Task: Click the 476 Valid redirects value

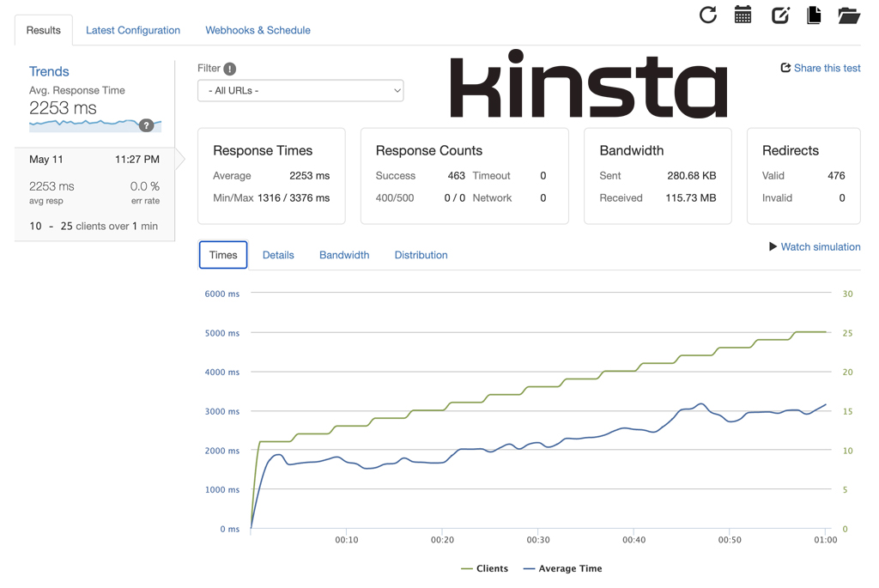Action: coord(836,176)
